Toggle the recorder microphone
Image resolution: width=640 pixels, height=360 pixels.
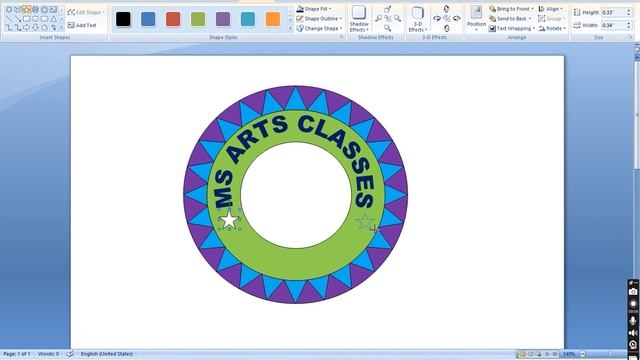tap(633, 321)
